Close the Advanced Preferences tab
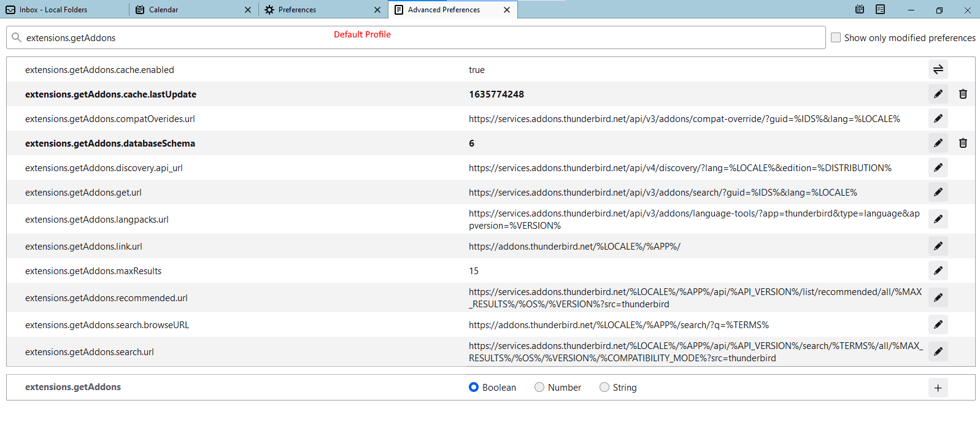This screenshot has height=441, width=980. tap(507, 10)
